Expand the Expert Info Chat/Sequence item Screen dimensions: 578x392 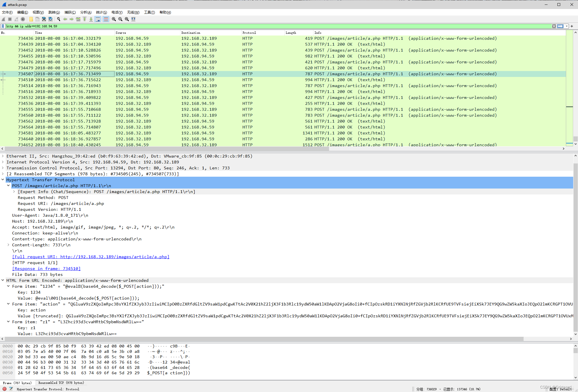tap(14, 192)
